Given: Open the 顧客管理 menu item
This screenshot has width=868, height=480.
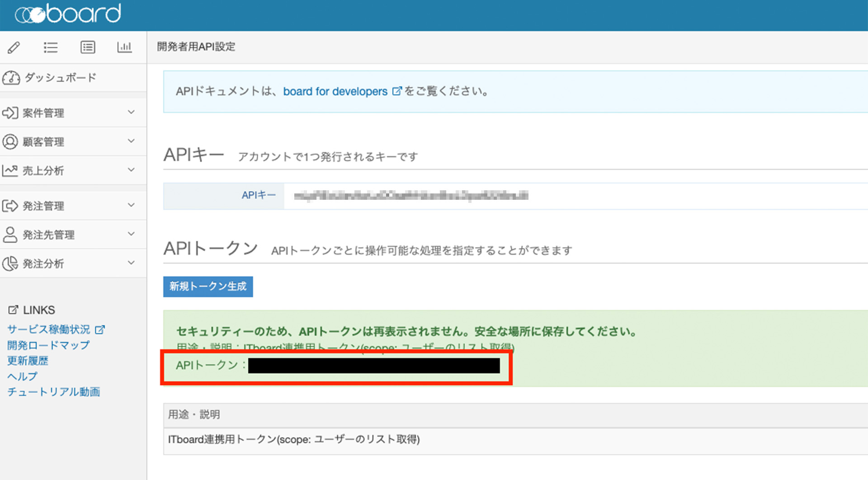Looking at the screenshot, I should [43, 142].
